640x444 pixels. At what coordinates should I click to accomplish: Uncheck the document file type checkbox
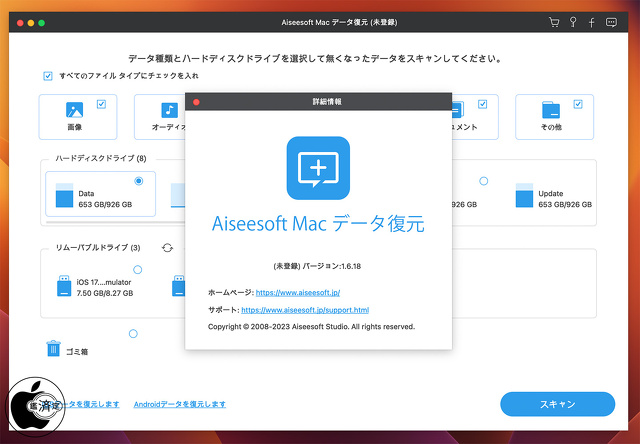pos(482,104)
